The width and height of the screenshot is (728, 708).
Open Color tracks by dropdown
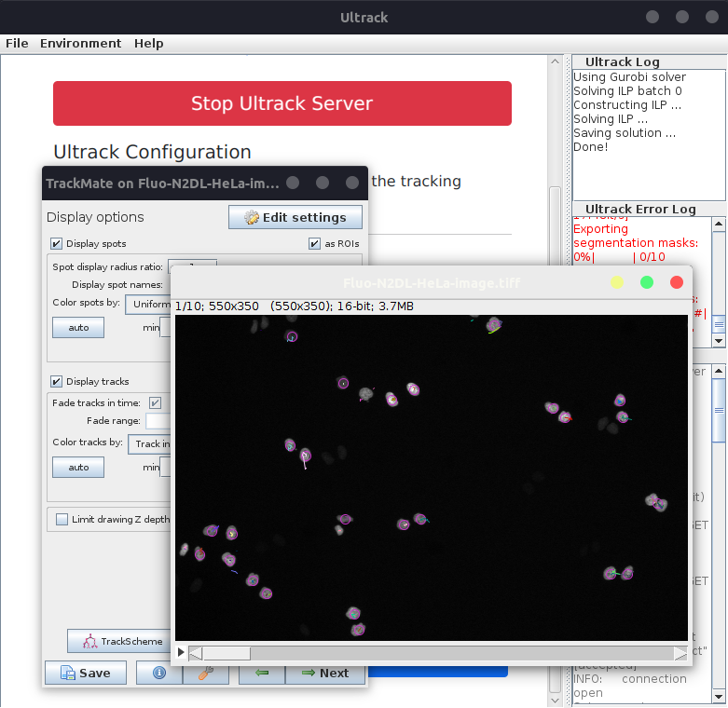150,444
